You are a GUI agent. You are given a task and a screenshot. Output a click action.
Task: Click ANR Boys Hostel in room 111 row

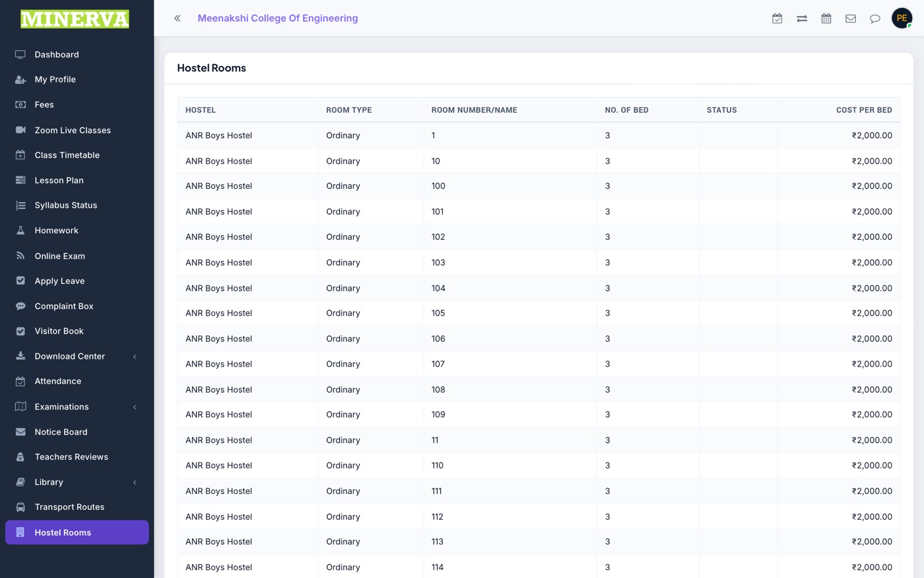(218, 491)
